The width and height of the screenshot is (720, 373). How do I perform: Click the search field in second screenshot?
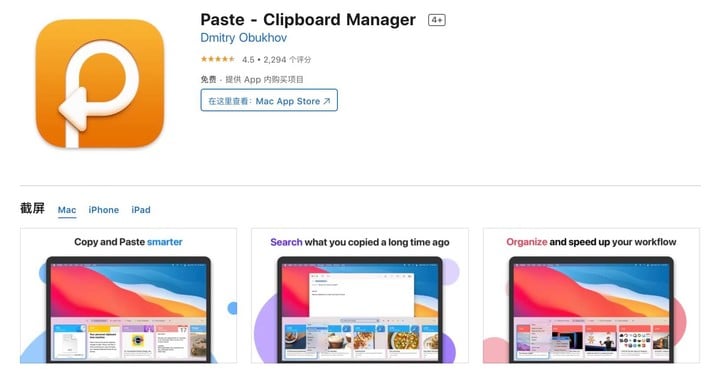coord(360,320)
